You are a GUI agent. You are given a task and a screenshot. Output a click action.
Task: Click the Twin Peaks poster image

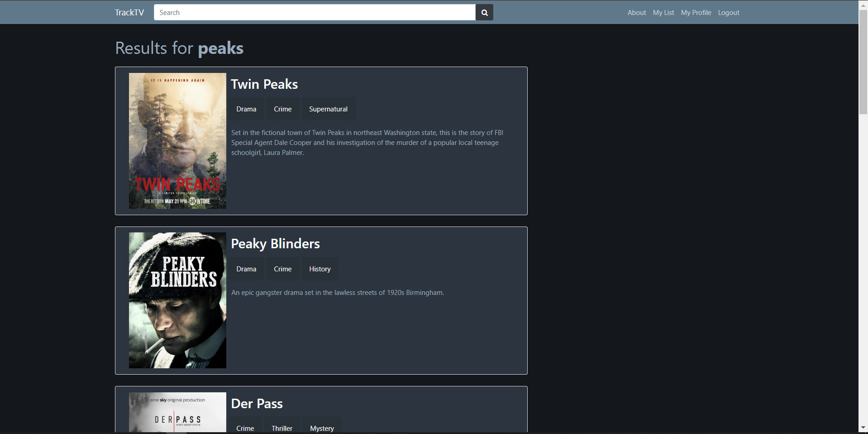[177, 141]
